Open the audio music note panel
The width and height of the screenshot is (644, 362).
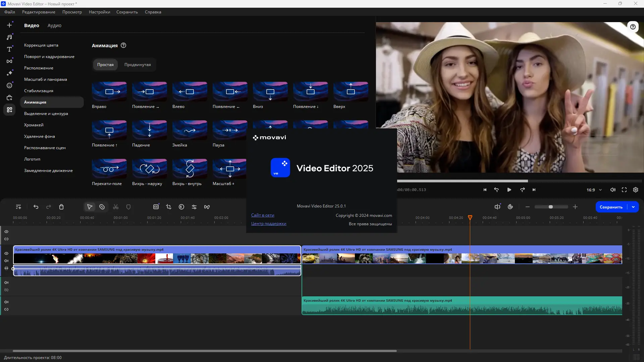click(x=9, y=37)
